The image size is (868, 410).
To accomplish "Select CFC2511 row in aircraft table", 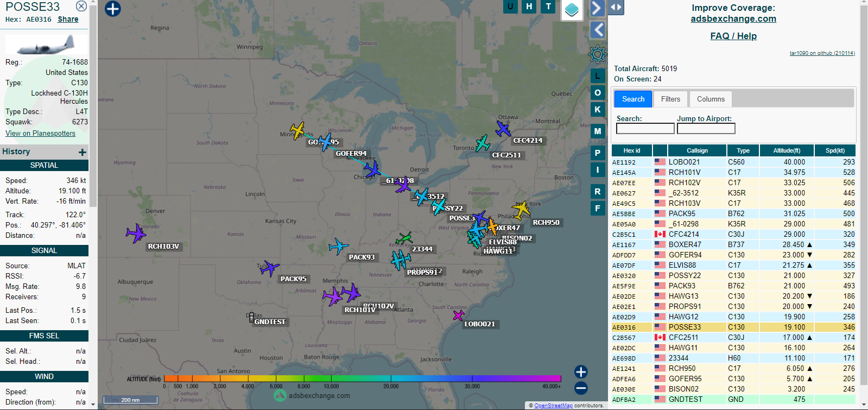I will [x=733, y=337].
